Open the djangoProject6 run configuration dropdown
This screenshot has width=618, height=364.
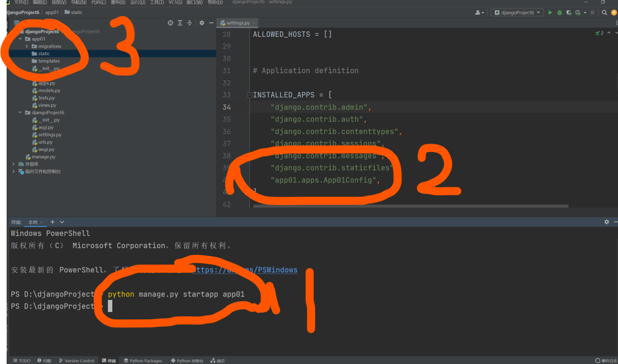(x=517, y=12)
